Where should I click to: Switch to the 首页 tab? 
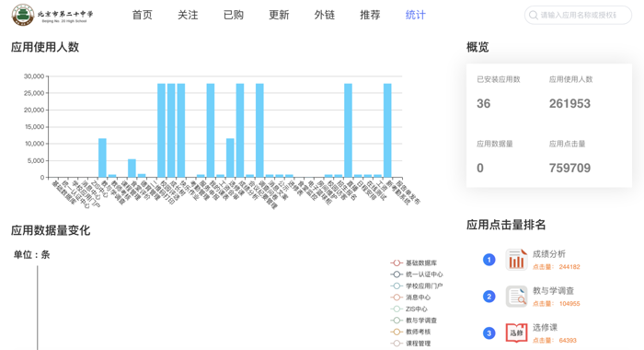(x=142, y=15)
